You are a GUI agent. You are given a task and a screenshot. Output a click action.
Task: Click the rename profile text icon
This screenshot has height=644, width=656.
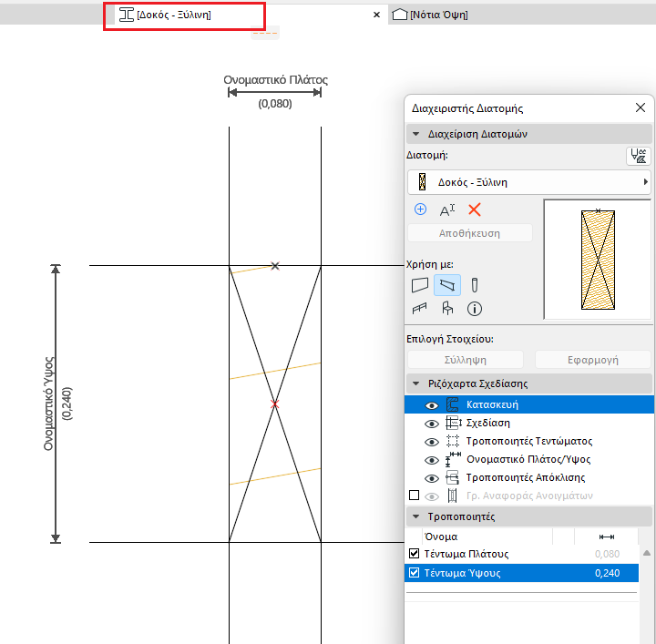pyautogui.click(x=446, y=210)
